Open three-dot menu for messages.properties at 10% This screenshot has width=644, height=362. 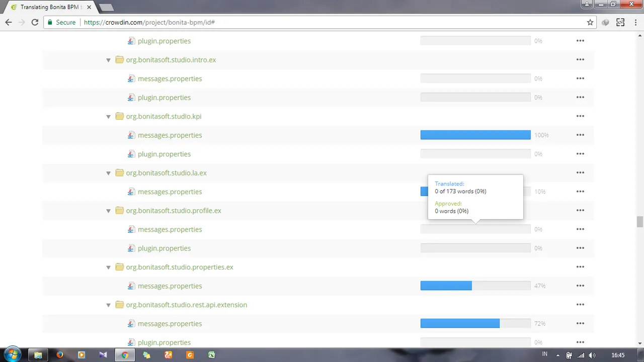click(x=580, y=192)
